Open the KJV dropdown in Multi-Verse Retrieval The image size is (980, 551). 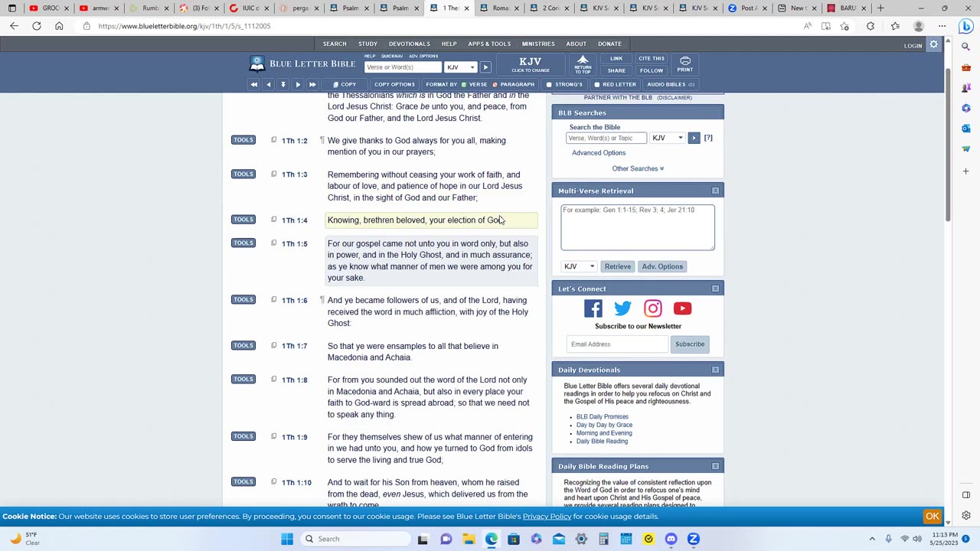579,266
